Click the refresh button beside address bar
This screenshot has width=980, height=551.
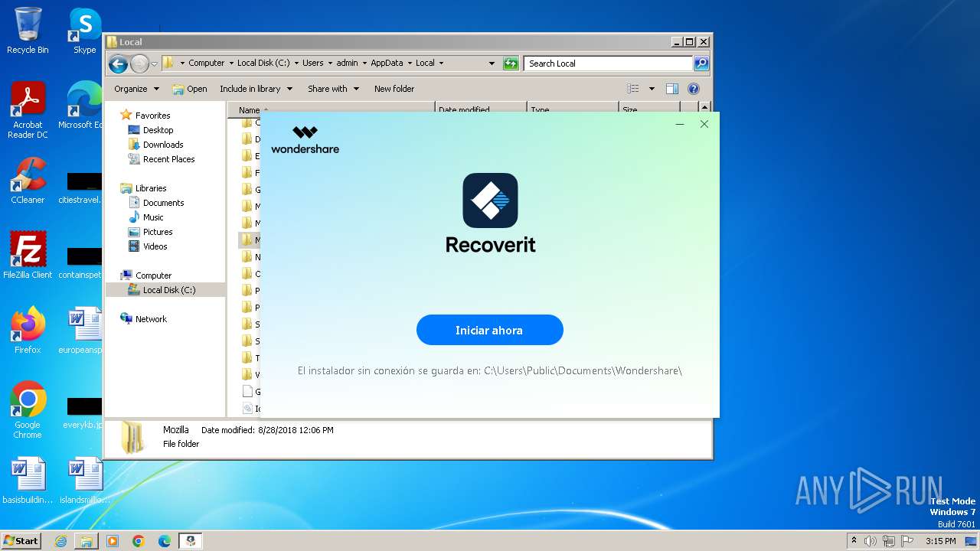(511, 64)
